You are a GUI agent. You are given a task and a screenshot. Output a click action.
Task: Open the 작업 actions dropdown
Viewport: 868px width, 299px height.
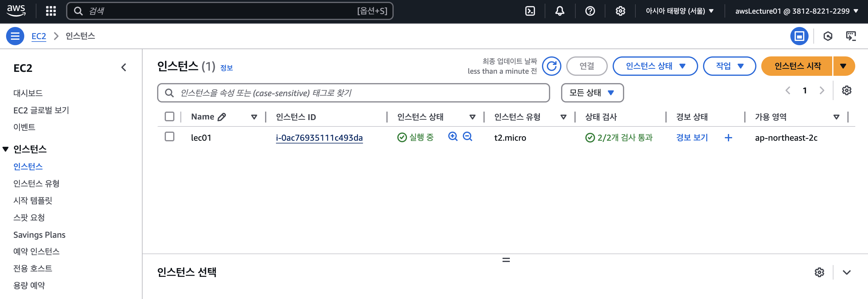click(729, 66)
